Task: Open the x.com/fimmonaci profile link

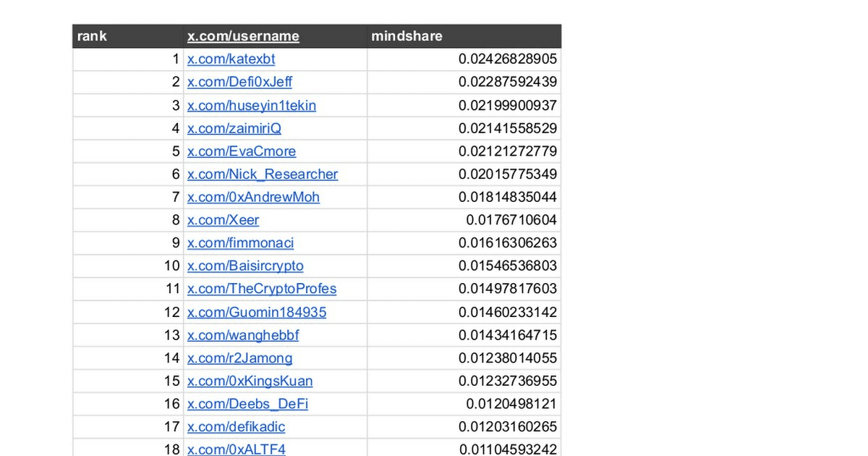Action: 240,243
